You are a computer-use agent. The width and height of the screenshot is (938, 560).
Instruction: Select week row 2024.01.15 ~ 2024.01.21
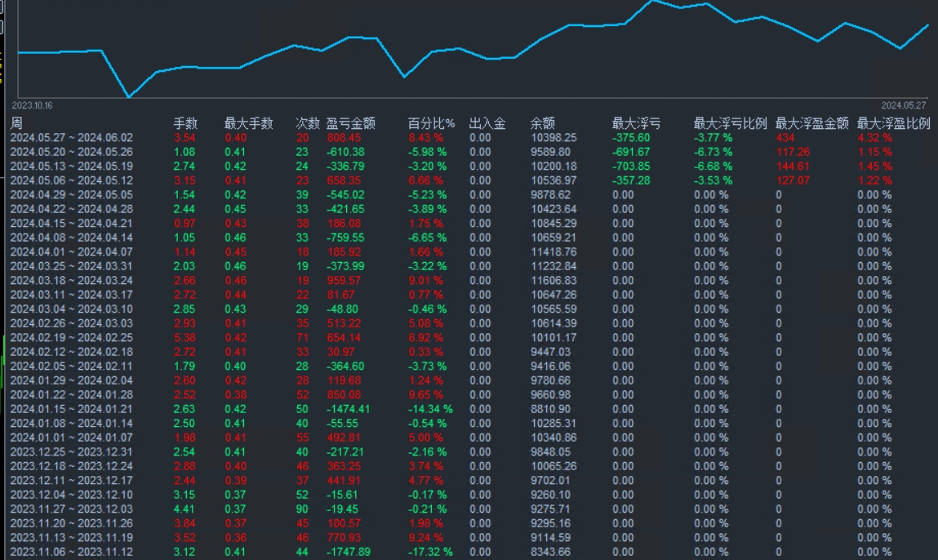469,409
